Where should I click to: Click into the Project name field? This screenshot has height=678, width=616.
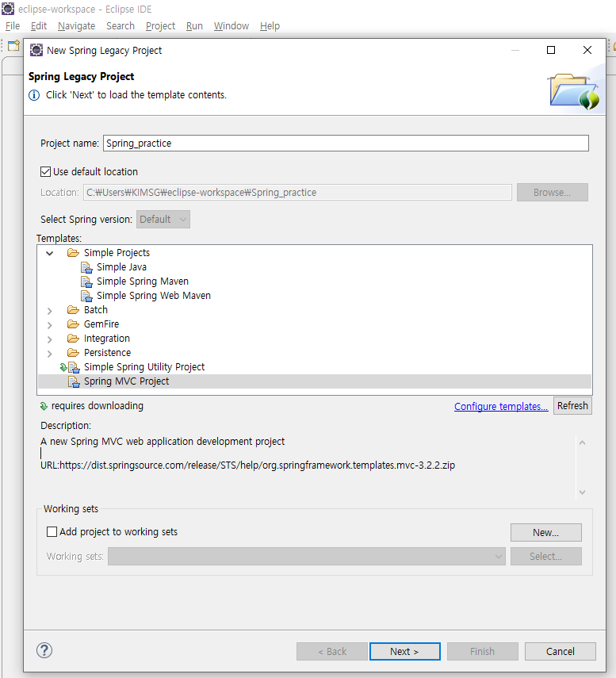tap(346, 143)
